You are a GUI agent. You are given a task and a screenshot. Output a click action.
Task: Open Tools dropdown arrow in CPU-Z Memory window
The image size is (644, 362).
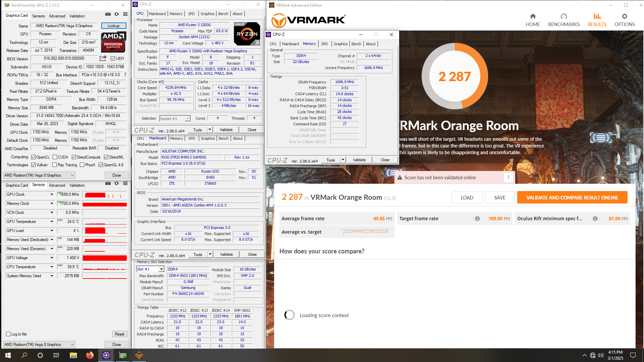tap(343, 160)
